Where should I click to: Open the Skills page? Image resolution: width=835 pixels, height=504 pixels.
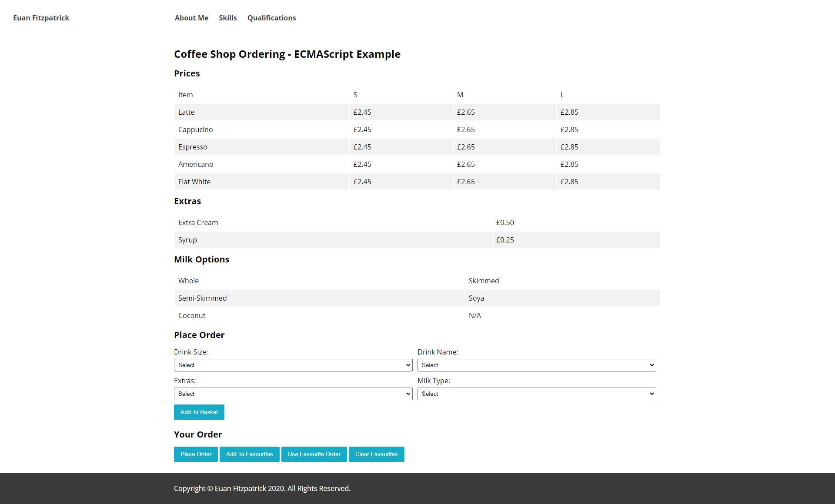227,18
